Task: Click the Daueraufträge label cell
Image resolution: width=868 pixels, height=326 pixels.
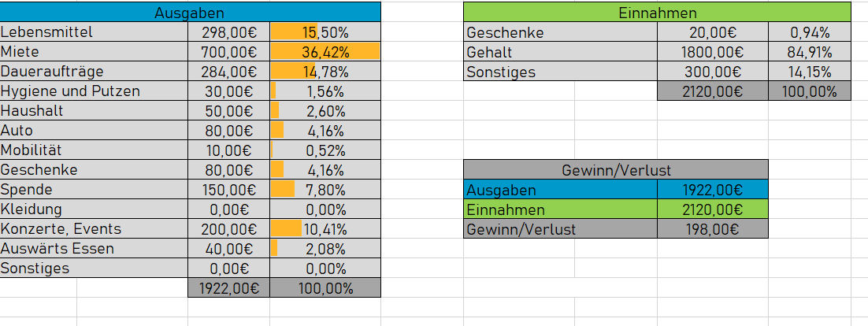Action: click(94, 72)
